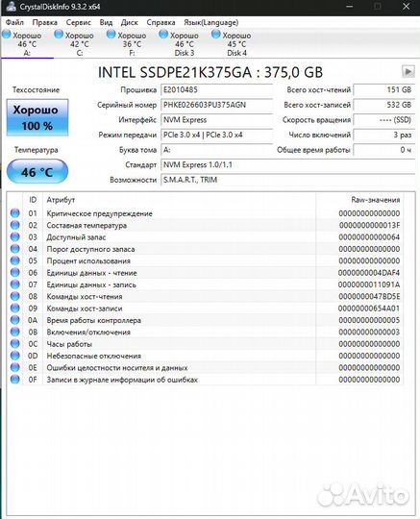Click status icon for Процент использования row
Screen dimensions: 420x519
click(x=14, y=260)
